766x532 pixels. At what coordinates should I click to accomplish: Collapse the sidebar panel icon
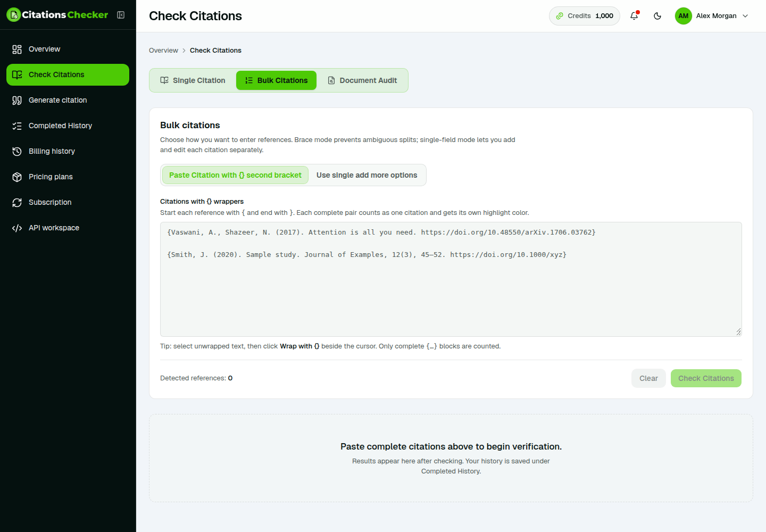tap(121, 15)
